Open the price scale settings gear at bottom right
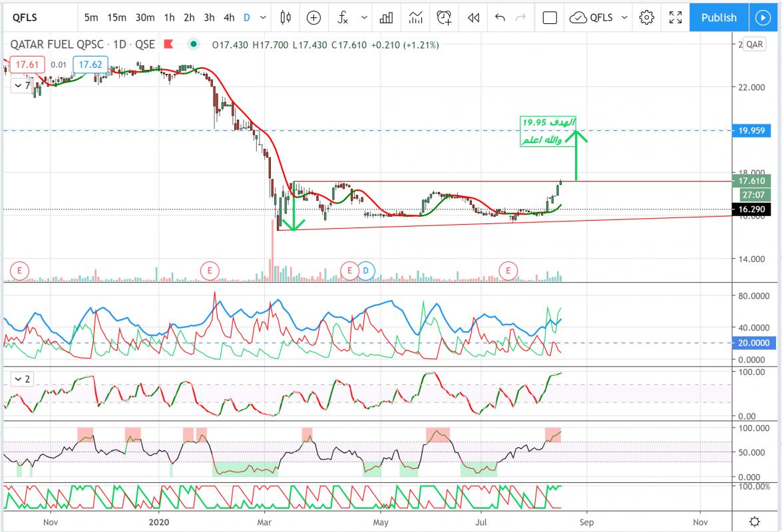The image size is (782, 532). [755, 521]
